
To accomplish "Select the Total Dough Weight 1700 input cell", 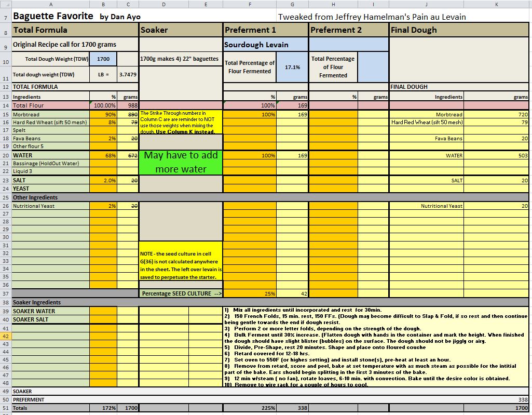I will (x=103, y=59).
